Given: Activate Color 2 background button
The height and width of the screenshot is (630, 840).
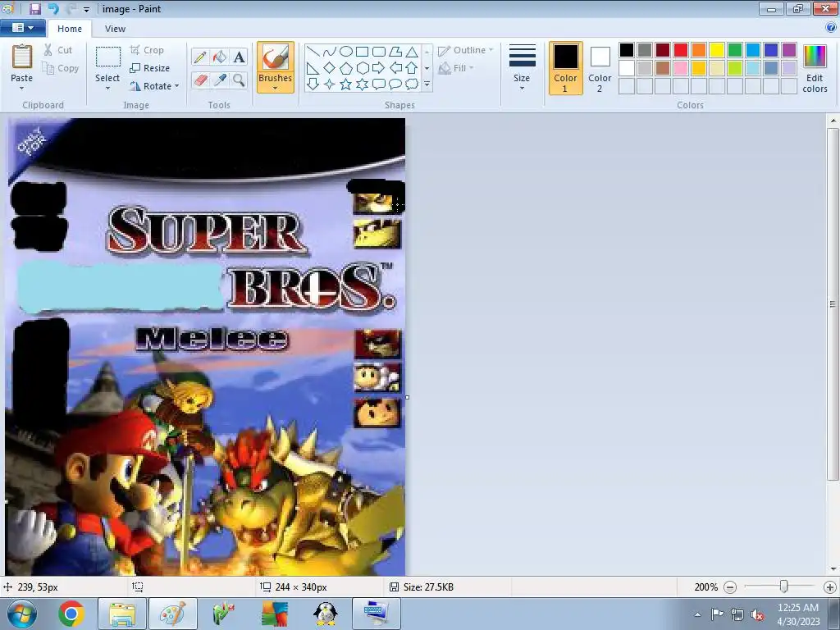Looking at the screenshot, I should pos(600,68).
